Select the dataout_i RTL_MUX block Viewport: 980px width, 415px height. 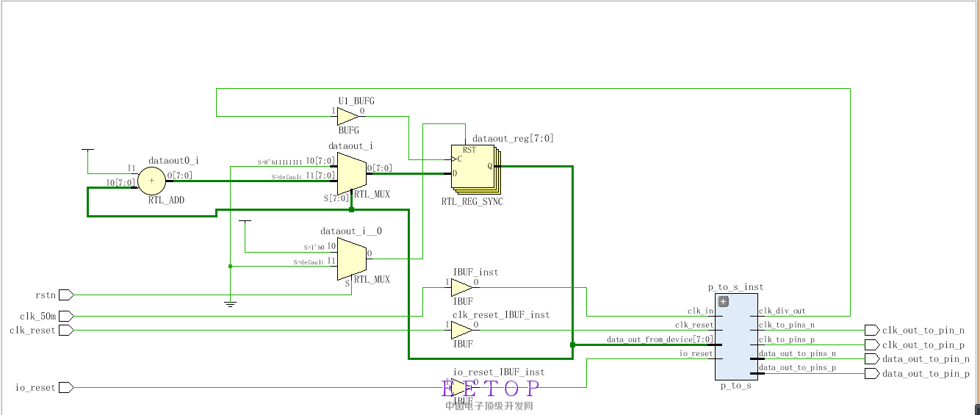[352, 173]
